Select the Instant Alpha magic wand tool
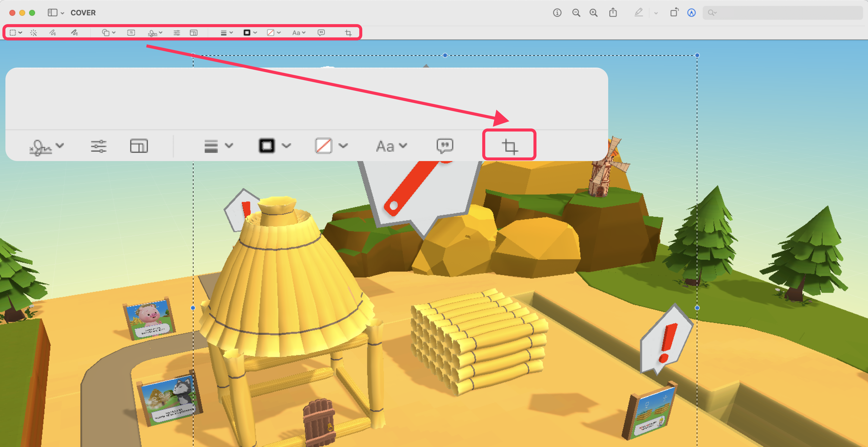Viewport: 868px width, 447px height. (33, 33)
